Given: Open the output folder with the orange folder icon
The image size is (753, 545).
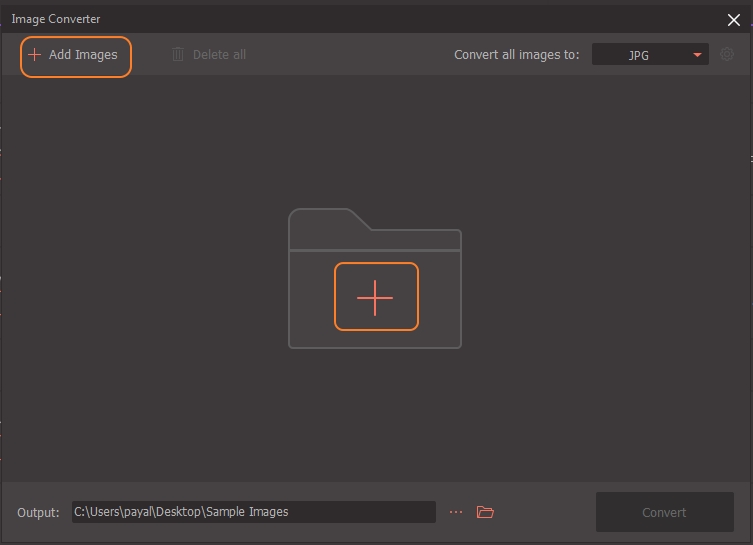Looking at the screenshot, I should click(485, 512).
